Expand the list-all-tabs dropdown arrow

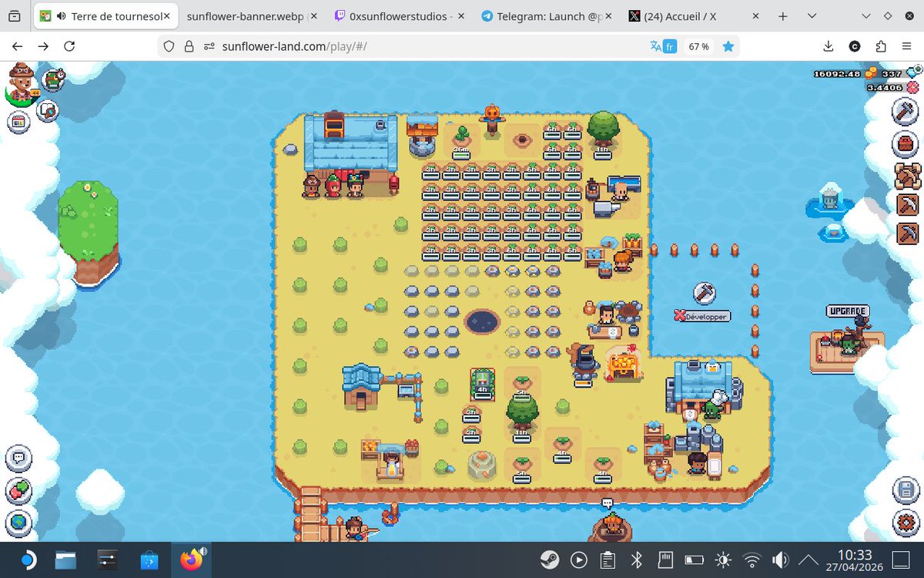point(813,16)
